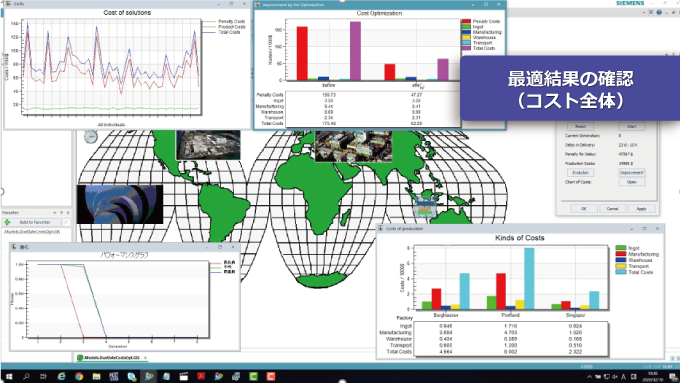
Task: Click Open next to Chart of Costs
Action: (631, 182)
